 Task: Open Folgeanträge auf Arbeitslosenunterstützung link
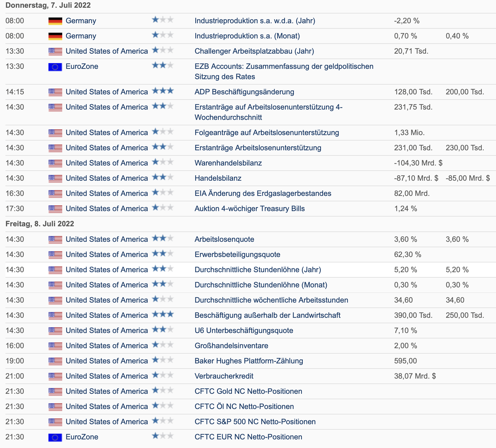[x=267, y=133]
